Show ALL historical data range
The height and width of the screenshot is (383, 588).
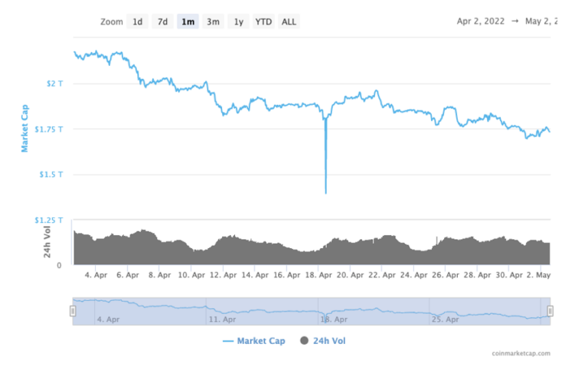[289, 21]
